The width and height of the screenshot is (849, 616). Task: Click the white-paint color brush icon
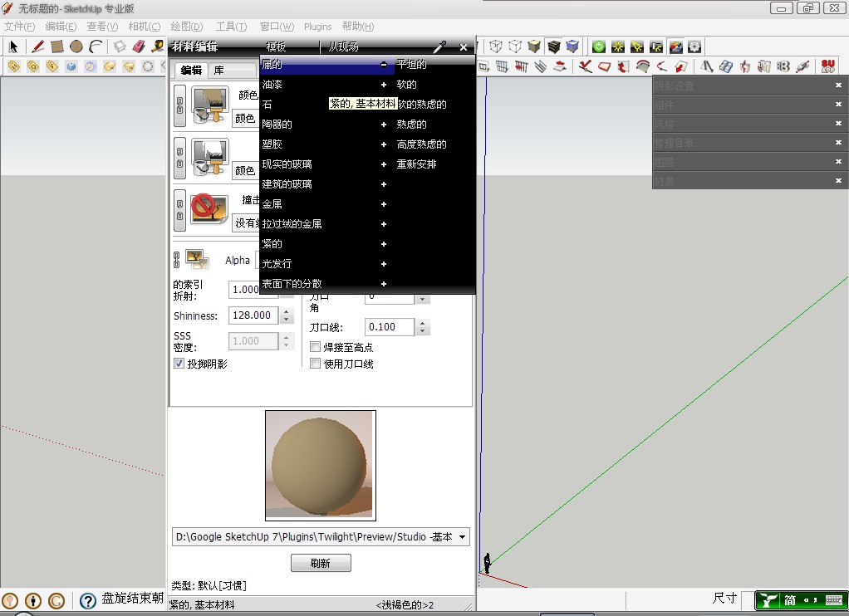(210, 157)
